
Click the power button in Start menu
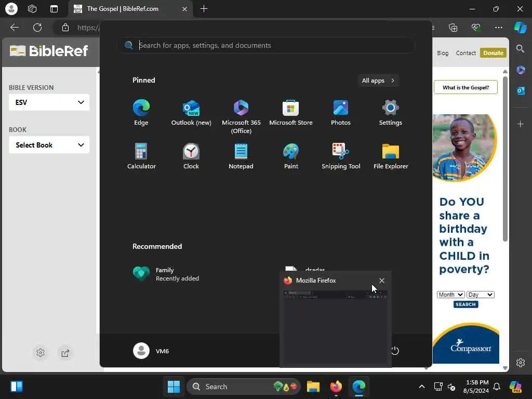click(395, 351)
